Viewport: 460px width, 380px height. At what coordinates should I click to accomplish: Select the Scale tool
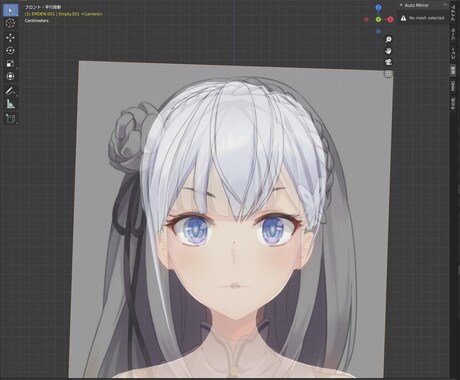[x=10, y=63]
